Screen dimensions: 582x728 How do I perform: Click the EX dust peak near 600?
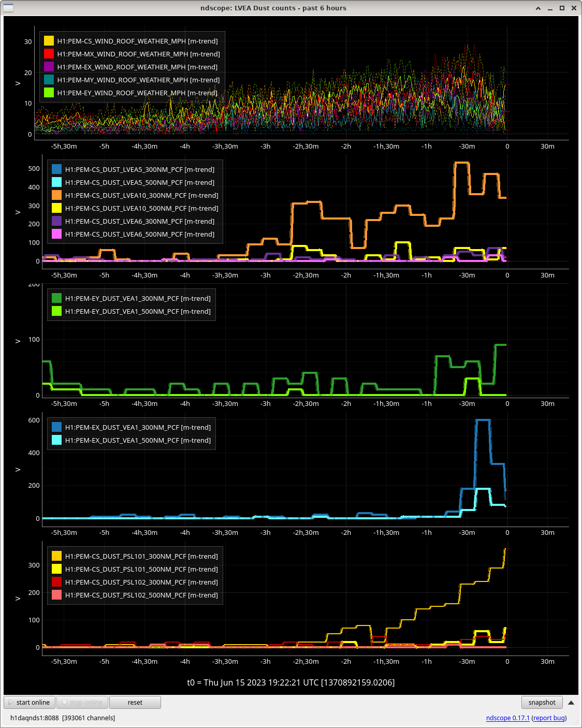[x=483, y=420]
